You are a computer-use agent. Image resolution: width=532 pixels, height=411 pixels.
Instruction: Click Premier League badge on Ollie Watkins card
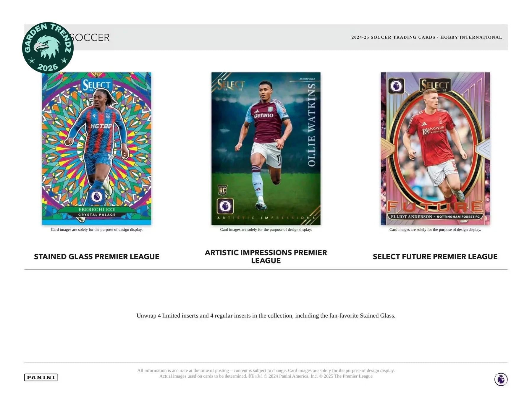point(225,206)
